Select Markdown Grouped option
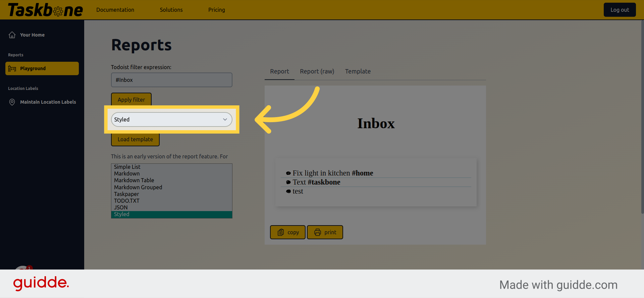Screen dimensions: 644x298 pos(172,187)
